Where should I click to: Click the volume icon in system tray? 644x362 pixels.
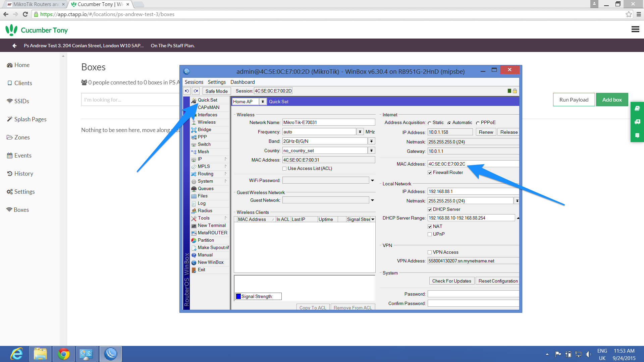(588, 354)
